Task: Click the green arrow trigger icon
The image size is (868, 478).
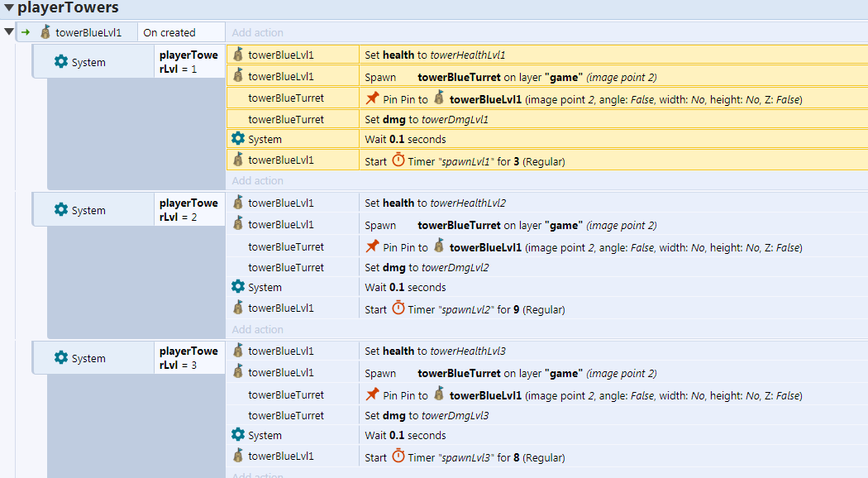Action: [26, 32]
